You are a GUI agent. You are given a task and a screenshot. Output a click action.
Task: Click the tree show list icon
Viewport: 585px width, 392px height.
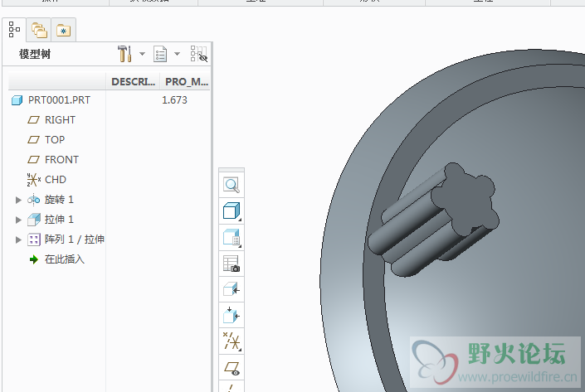(160, 54)
